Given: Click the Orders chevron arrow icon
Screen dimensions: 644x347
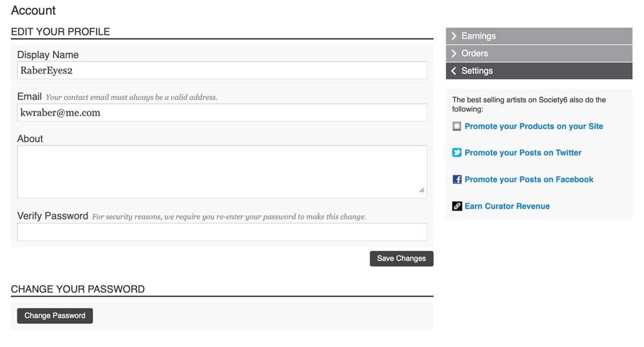Looking at the screenshot, I should [454, 53].
